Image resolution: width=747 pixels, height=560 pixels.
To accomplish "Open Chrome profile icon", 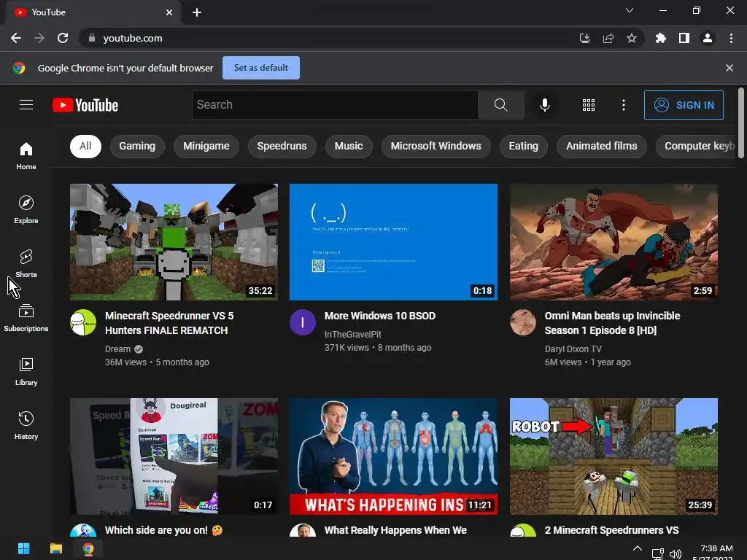I will (x=708, y=38).
